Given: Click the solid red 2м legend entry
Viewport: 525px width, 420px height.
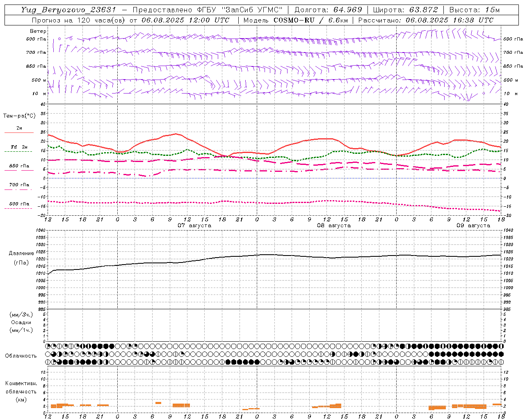Looking at the screenshot, I should (19, 130).
